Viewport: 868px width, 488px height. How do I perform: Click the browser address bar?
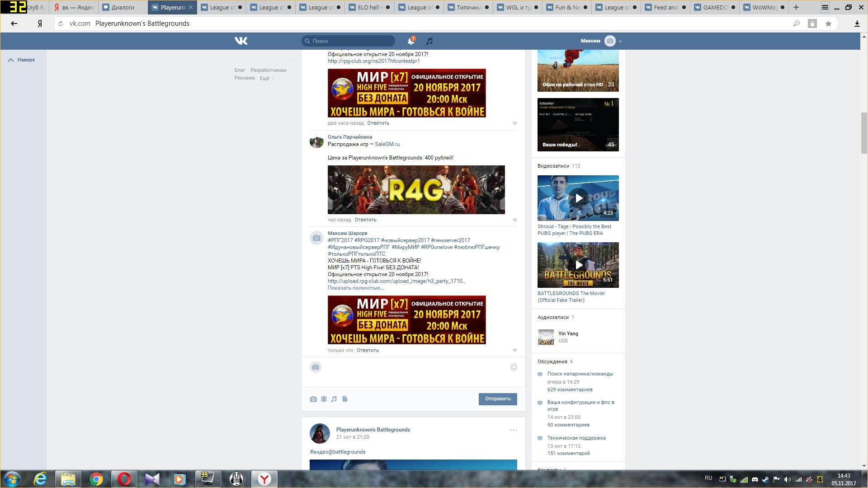[x=425, y=23]
